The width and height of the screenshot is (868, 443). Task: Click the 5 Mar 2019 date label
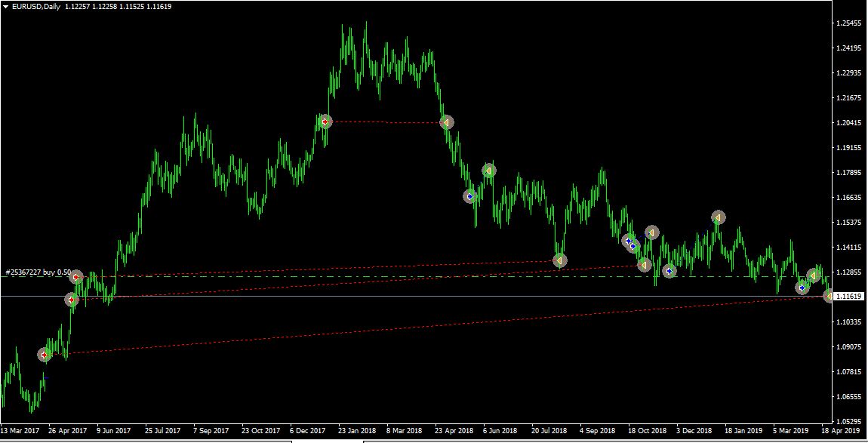click(790, 430)
